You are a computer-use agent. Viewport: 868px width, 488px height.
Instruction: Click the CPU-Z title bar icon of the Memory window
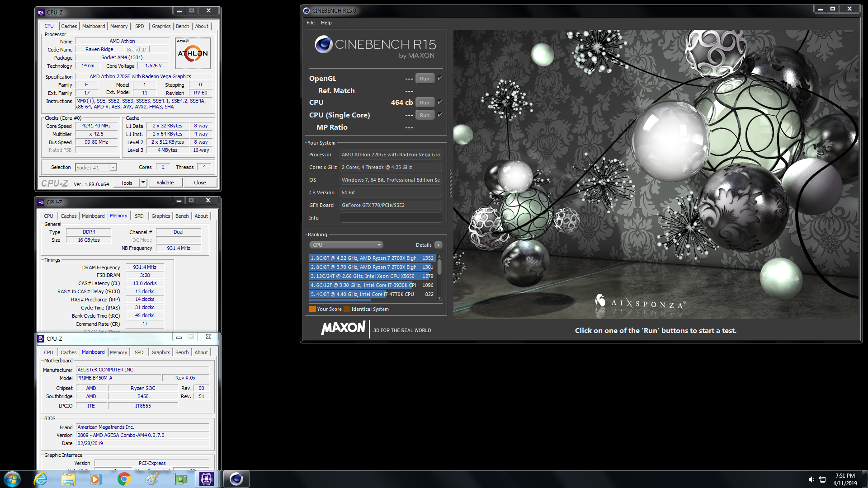(41, 202)
